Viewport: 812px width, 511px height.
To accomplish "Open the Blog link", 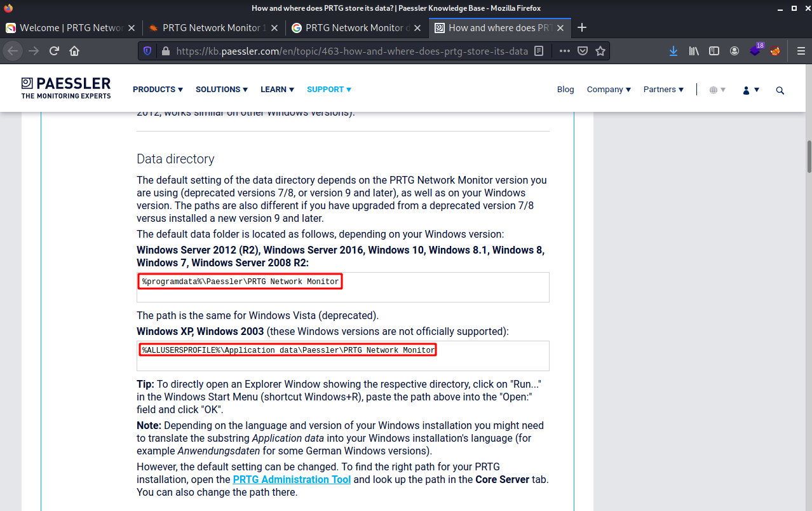I will [x=565, y=90].
